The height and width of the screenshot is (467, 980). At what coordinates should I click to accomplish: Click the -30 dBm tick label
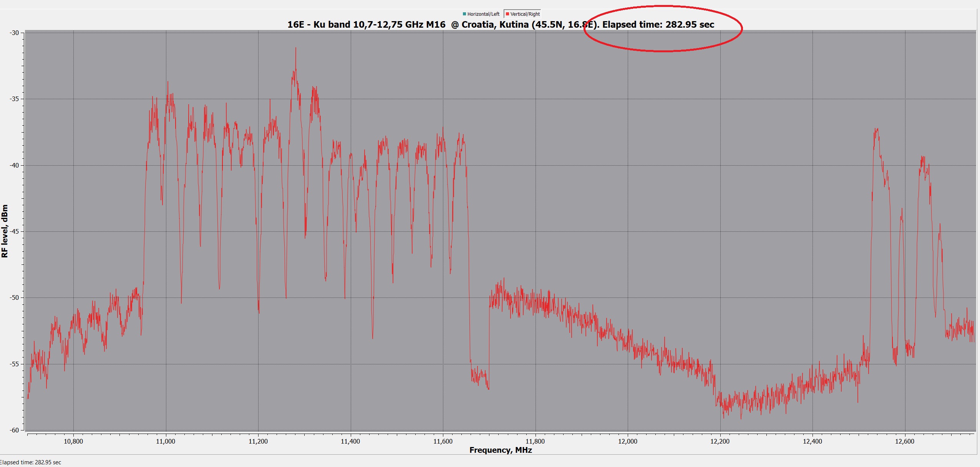14,33
